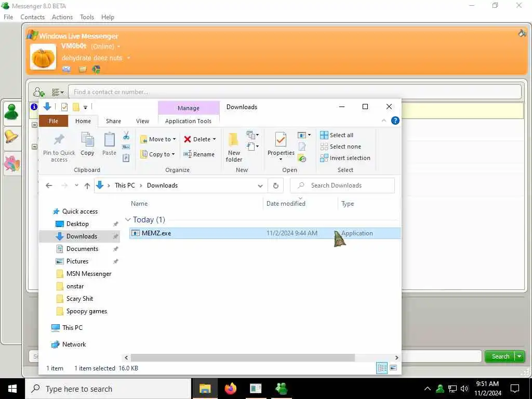
Task: Expand address bar history dropdown
Action: [260, 185]
